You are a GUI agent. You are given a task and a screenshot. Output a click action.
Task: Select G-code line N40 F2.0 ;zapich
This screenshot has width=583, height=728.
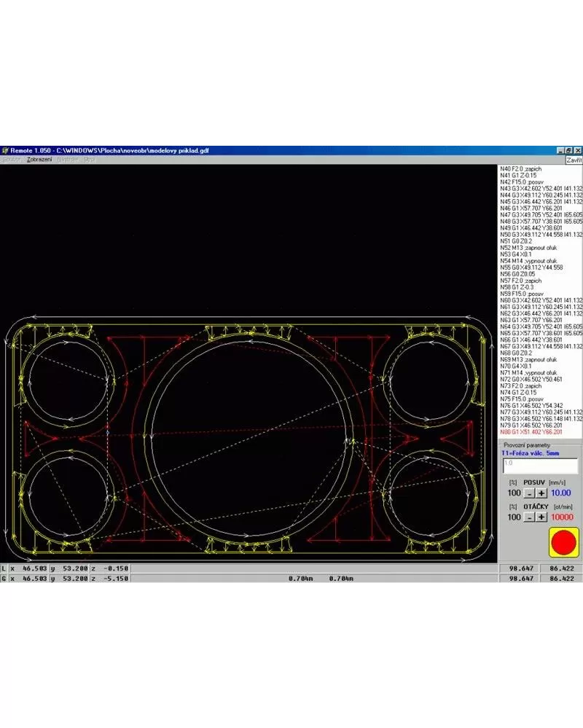(x=520, y=169)
